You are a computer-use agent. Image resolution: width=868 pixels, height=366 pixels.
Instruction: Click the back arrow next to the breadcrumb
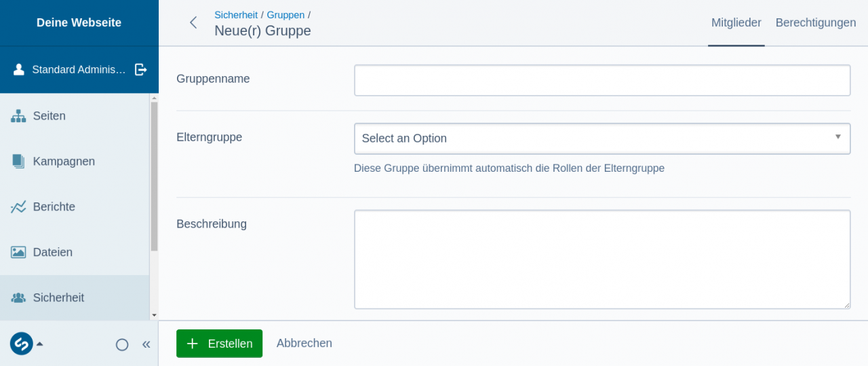[193, 22]
